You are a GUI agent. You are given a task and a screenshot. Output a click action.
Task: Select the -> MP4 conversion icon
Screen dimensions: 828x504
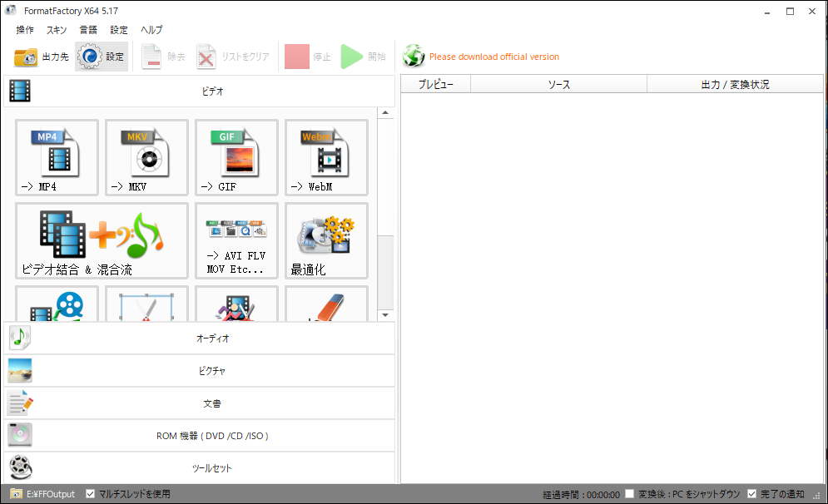tap(57, 157)
